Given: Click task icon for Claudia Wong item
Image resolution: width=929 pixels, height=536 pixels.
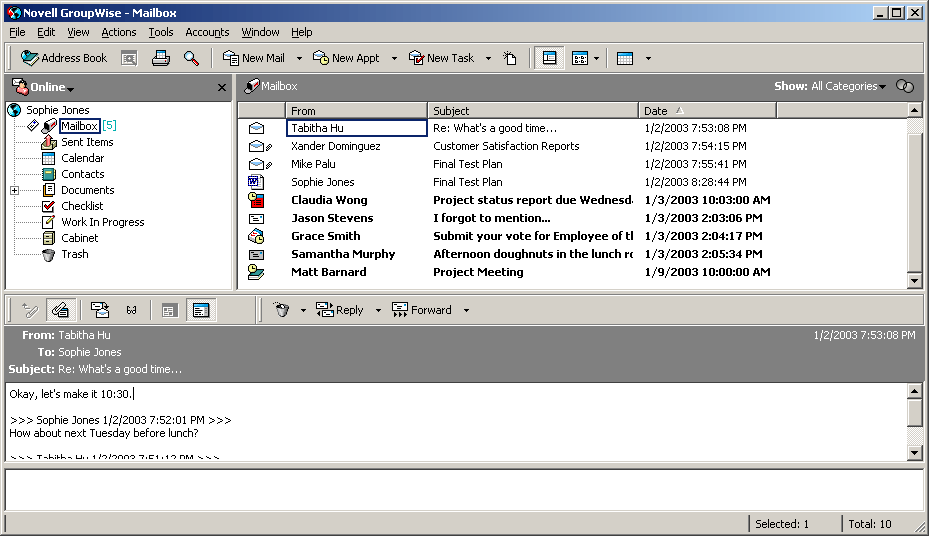Looking at the screenshot, I should 255,200.
